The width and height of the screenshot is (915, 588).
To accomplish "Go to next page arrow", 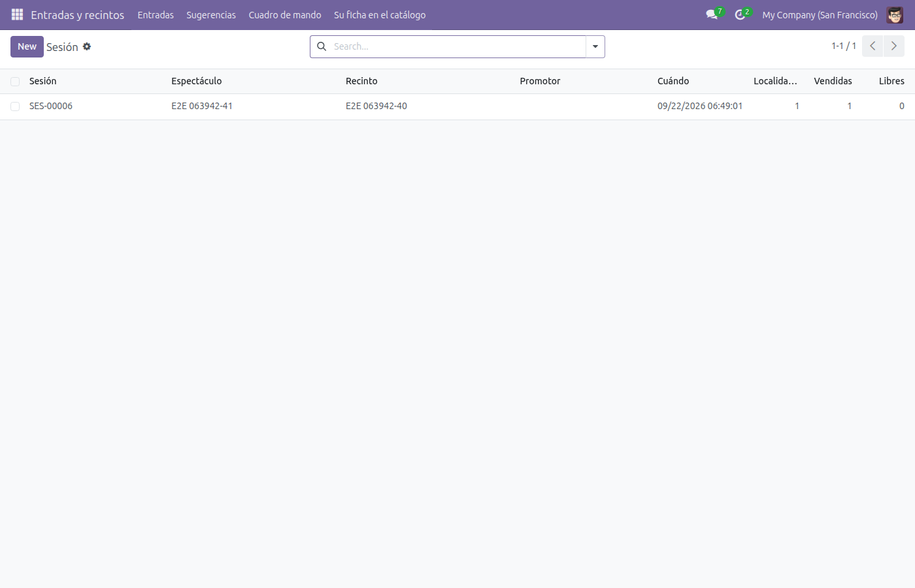I will click(894, 46).
